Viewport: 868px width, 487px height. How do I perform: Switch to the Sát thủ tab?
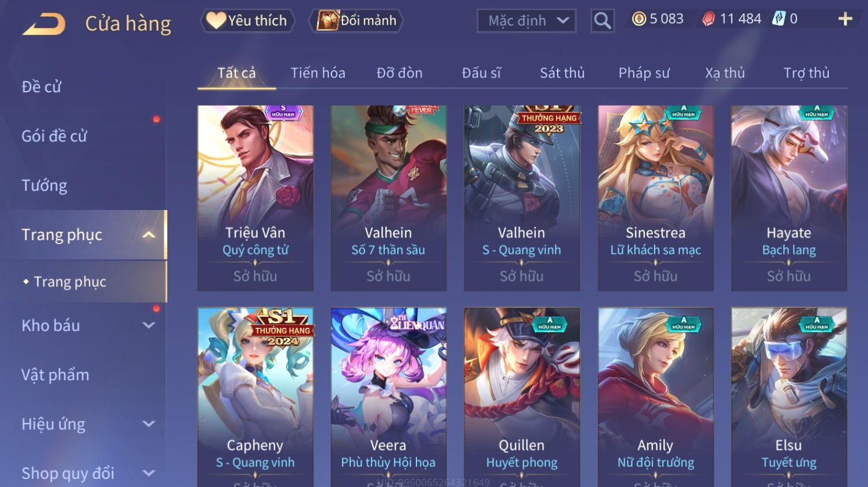tap(562, 73)
